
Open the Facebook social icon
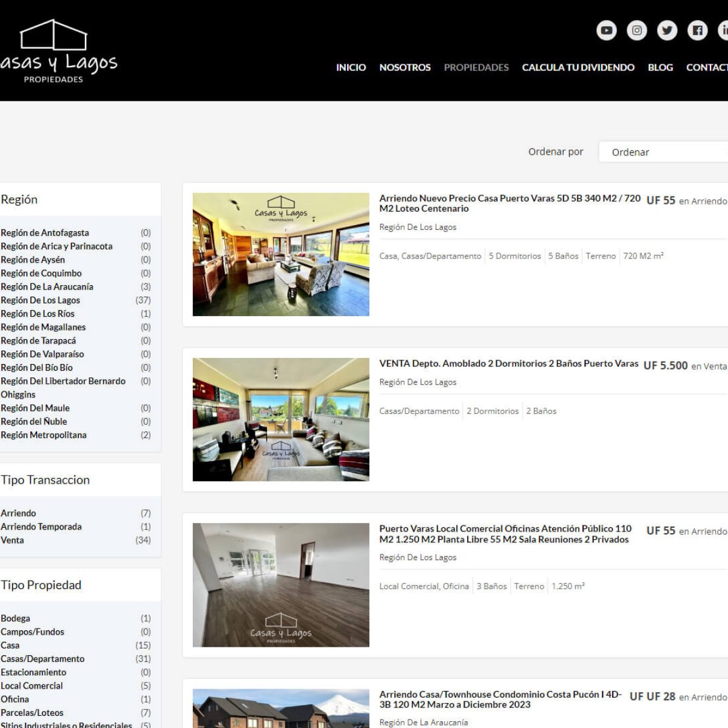tap(697, 30)
